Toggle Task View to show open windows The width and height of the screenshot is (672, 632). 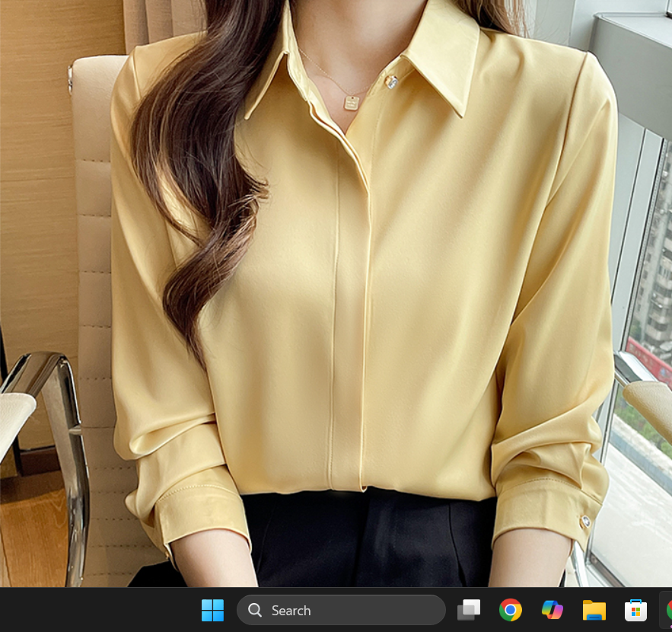pyautogui.click(x=469, y=610)
